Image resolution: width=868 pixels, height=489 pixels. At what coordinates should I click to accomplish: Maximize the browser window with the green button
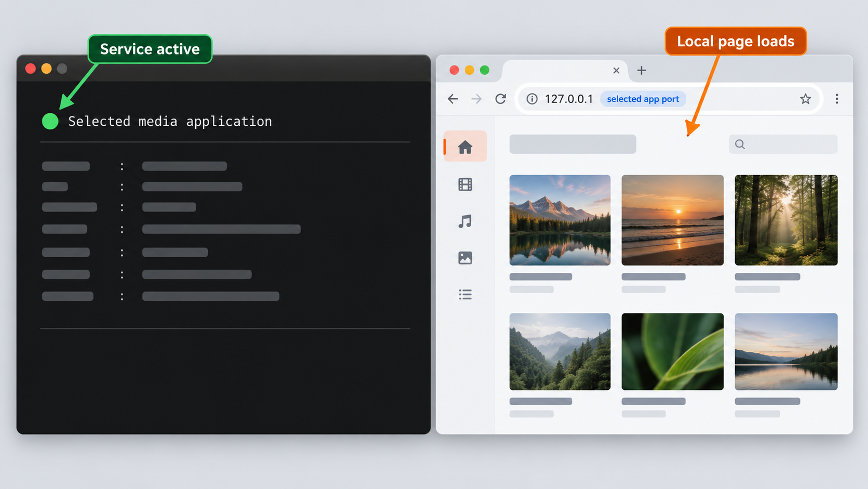click(x=484, y=70)
